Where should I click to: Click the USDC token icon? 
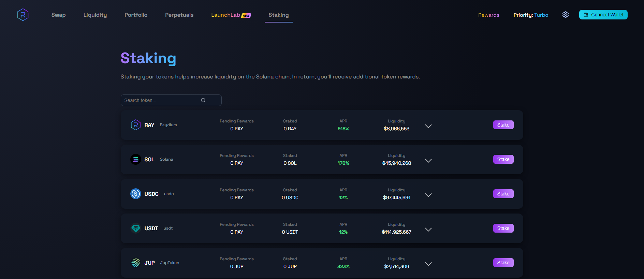point(136,194)
